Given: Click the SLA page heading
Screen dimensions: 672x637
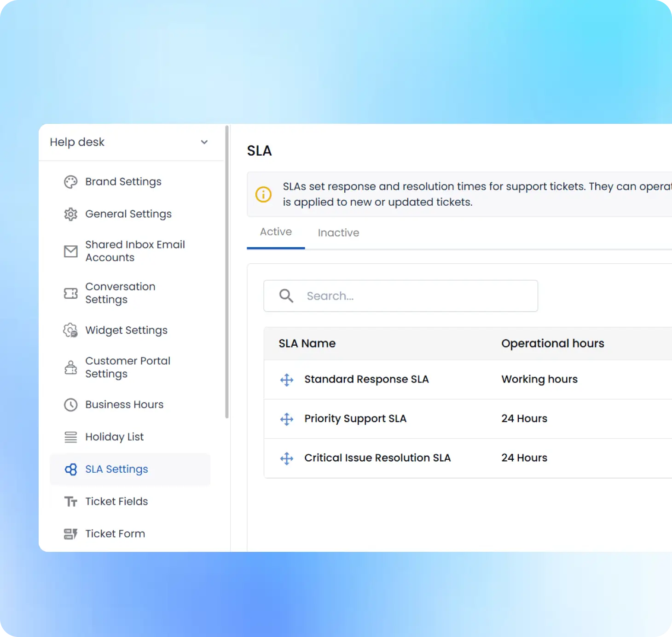Looking at the screenshot, I should [259, 151].
